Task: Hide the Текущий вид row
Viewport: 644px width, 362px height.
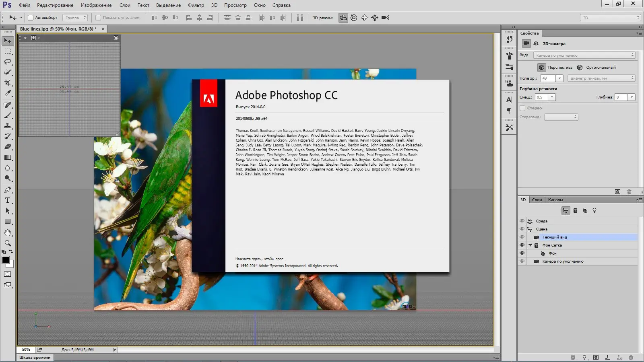Action: click(522, 237)
